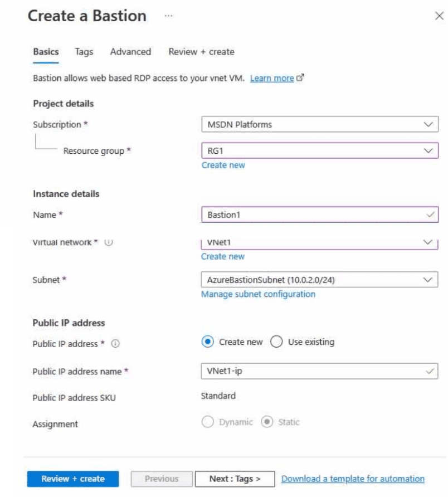Open the Advanced tab
Screen dimensions: 448x497
130,52
